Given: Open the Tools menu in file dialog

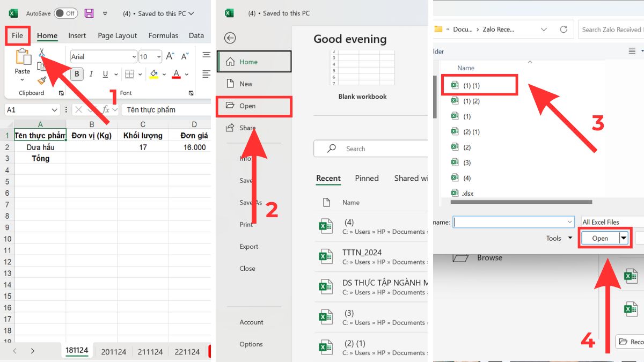Looking at the screenshot, I should click(x=559, y=238).
